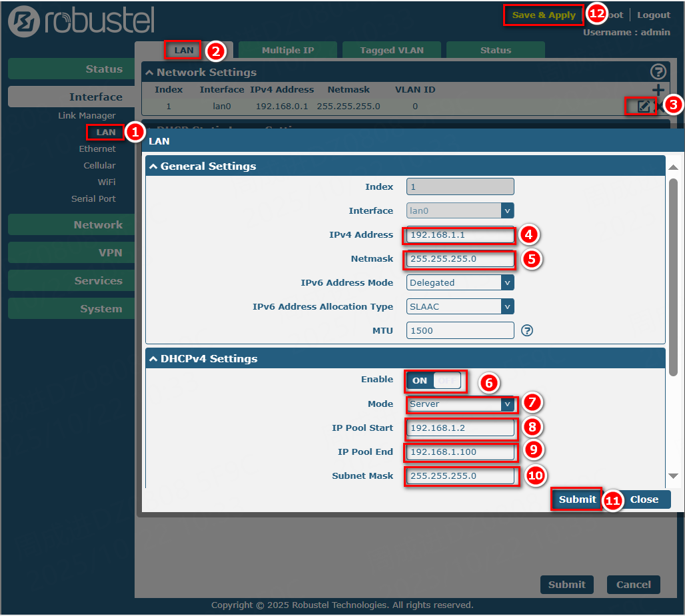Open the IPv6 Address Allocation Type dropdown
Viewport: 685px width, 616px height.
tap(460, 306)
